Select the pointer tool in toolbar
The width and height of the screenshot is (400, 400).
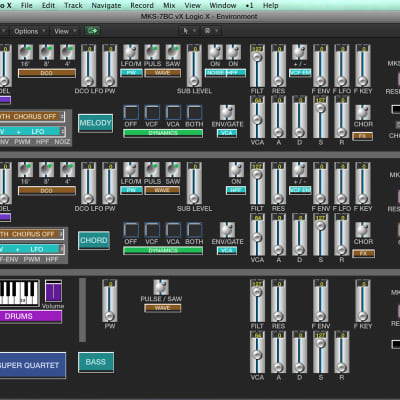coord(186,31)
